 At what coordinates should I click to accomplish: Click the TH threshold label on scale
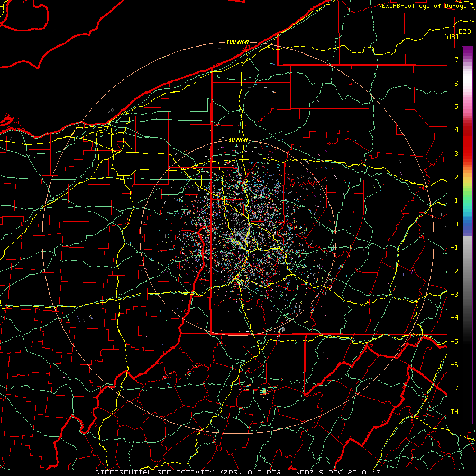454,411
